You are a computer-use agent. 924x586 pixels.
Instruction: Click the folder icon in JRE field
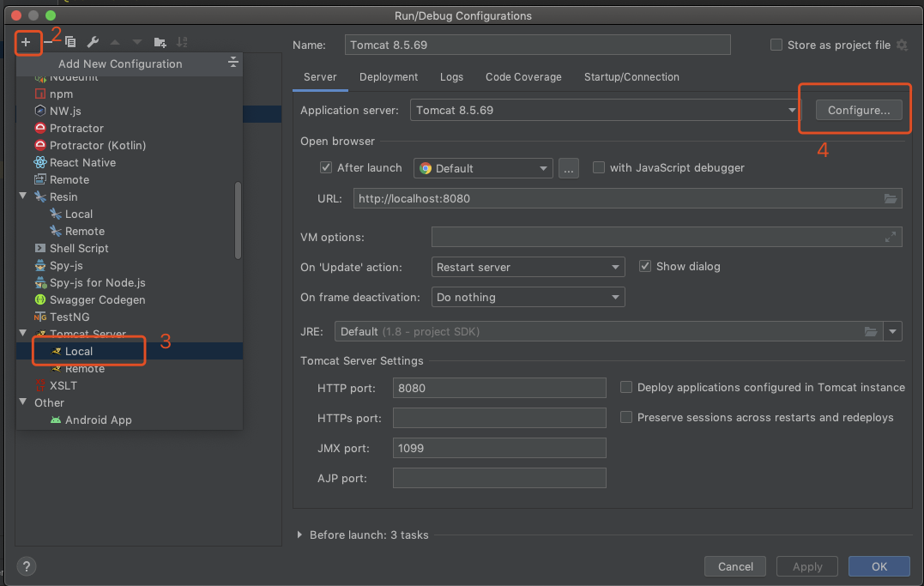(870, 331)
